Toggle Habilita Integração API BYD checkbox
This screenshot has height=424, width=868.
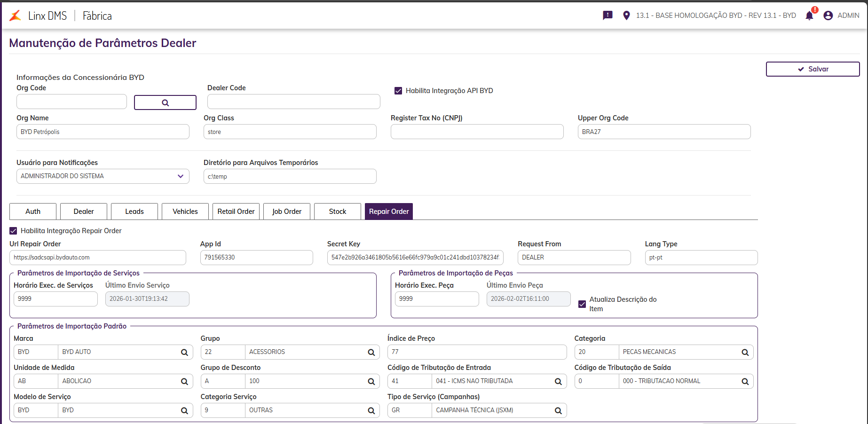[x=398, y=91]
